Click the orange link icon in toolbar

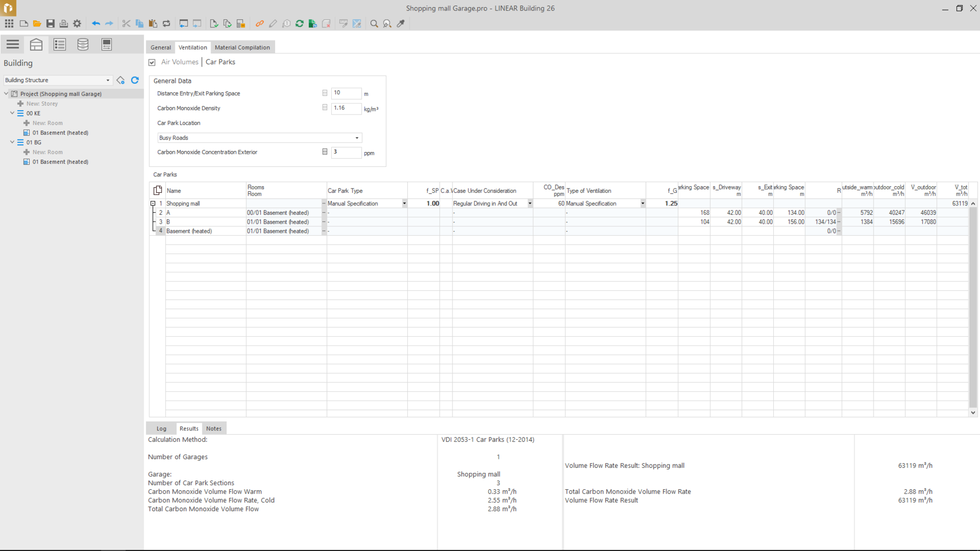pyautogui.click(x=260, y=24)
